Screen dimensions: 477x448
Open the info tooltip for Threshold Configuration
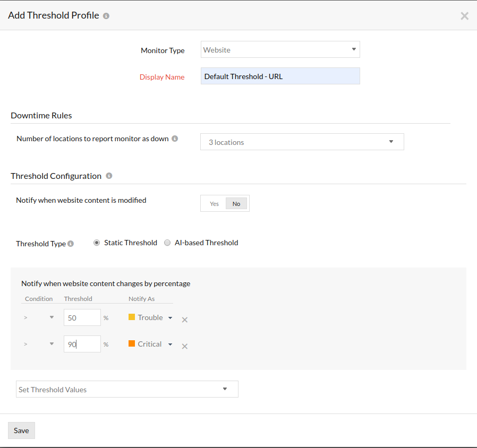tap(109, 175)
